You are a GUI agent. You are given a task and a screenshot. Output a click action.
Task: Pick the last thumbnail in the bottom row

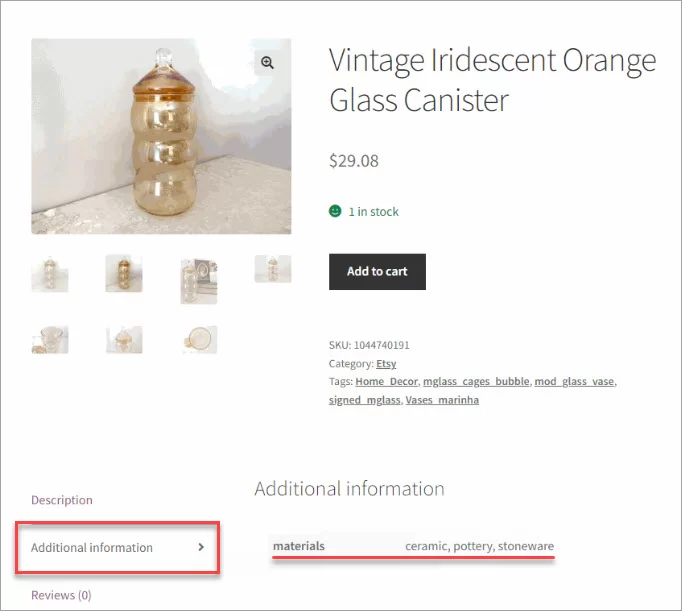pyautogui.click(x=199, y=339)
